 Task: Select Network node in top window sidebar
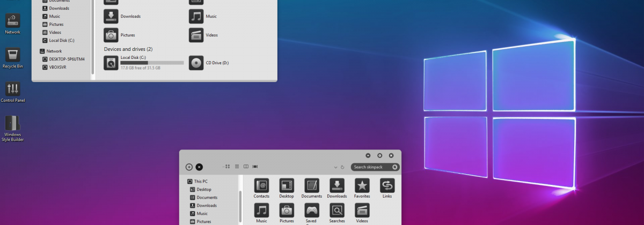pyautogui.click(x=50, y=51)
